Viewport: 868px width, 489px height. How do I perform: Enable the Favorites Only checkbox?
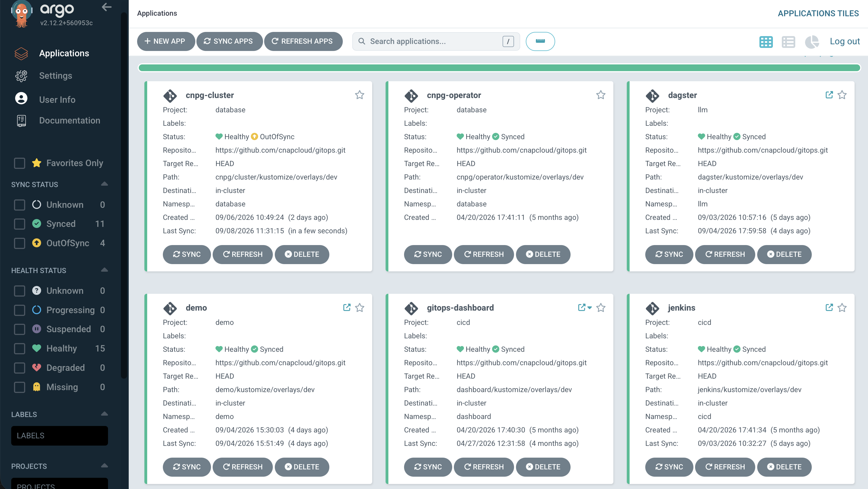(20, 163)
